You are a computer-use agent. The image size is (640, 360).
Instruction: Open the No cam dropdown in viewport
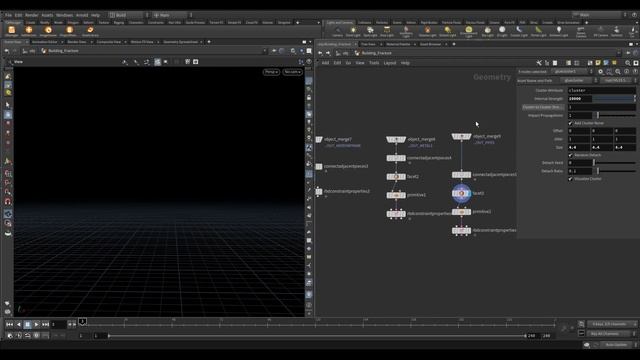click(293, 72)
